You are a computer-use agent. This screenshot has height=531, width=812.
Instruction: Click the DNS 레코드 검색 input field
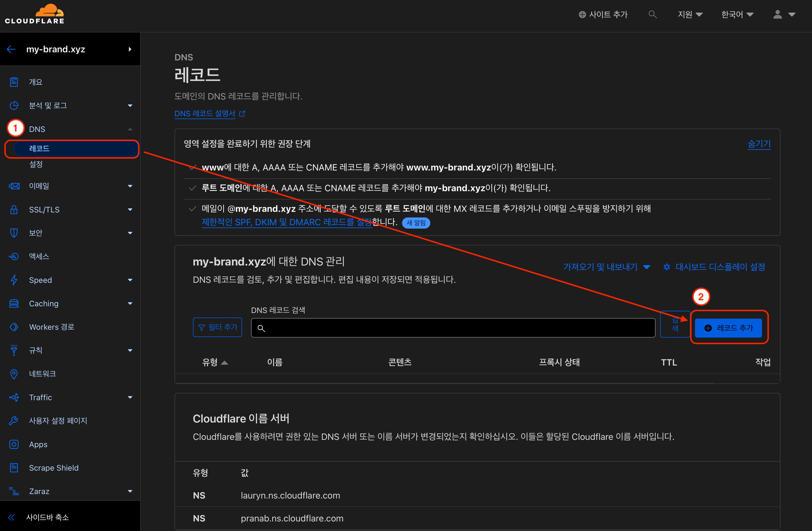coord(453,328)
